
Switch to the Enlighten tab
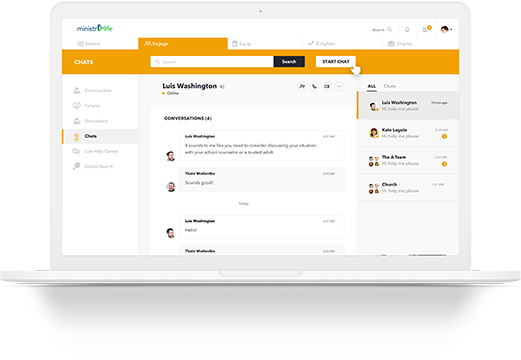coord(322,44)
